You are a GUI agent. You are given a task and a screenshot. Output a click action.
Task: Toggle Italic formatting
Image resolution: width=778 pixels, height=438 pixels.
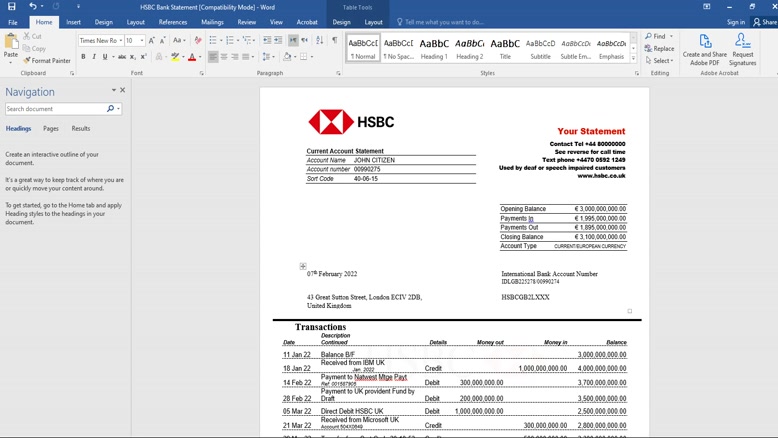pos(95,57)
